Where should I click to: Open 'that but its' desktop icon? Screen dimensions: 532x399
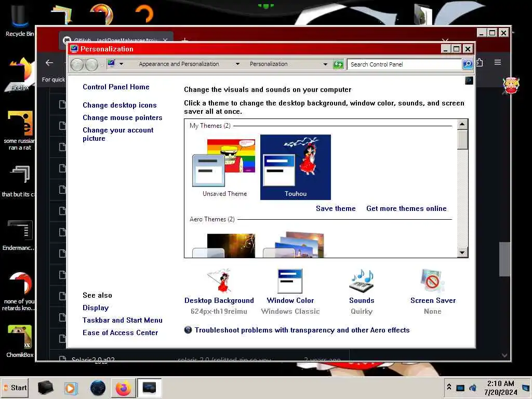click(18, 181)
